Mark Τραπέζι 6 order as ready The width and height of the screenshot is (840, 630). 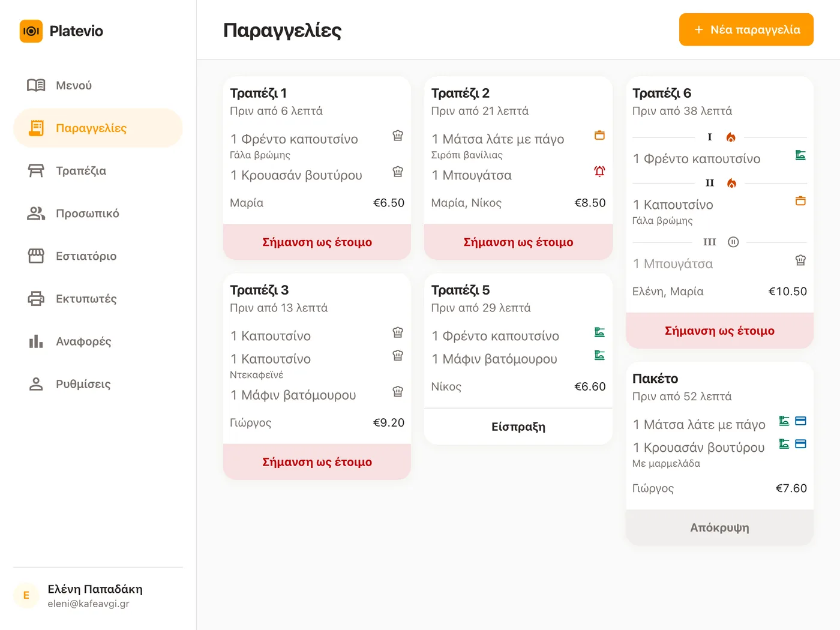(719, 331)
